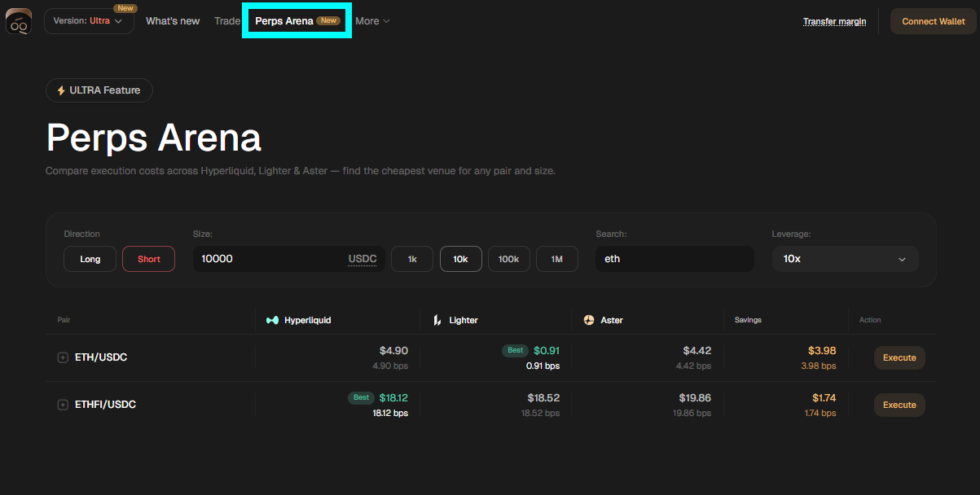Click the Search field containing eth
This screenshot has height=495, width=980.
674,259
